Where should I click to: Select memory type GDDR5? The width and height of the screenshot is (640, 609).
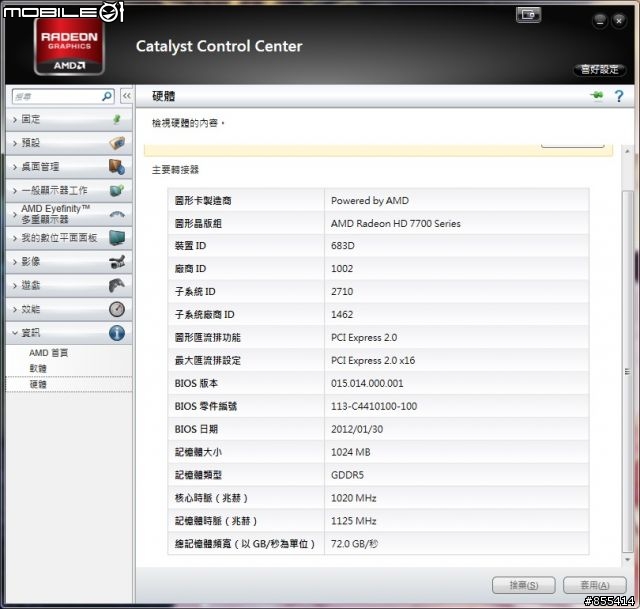tap(347, 475)
